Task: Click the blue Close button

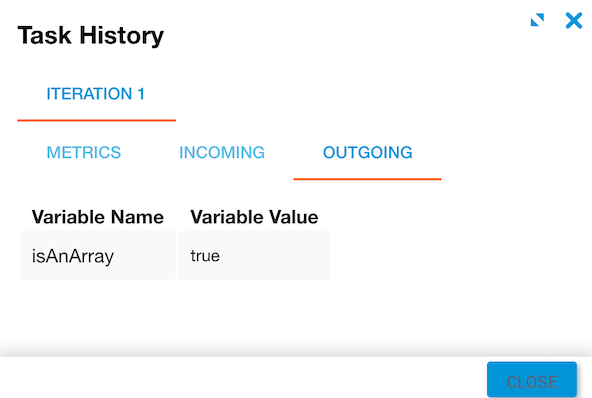Action: click(x=532, y=380)
